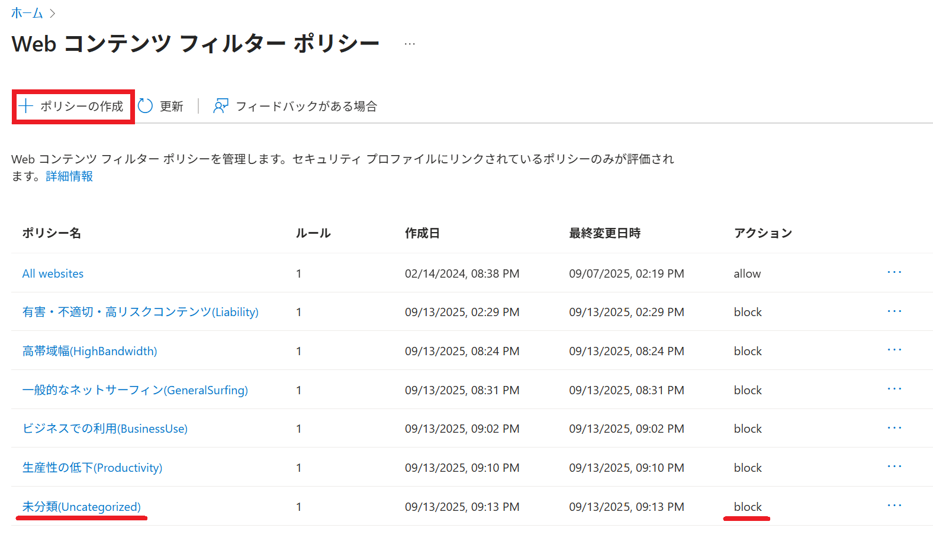Select modified date 09/13/2025, 09:10 PM
This screenshot has width=933, height=560.
pyautogui.click(x=626, y=468)
